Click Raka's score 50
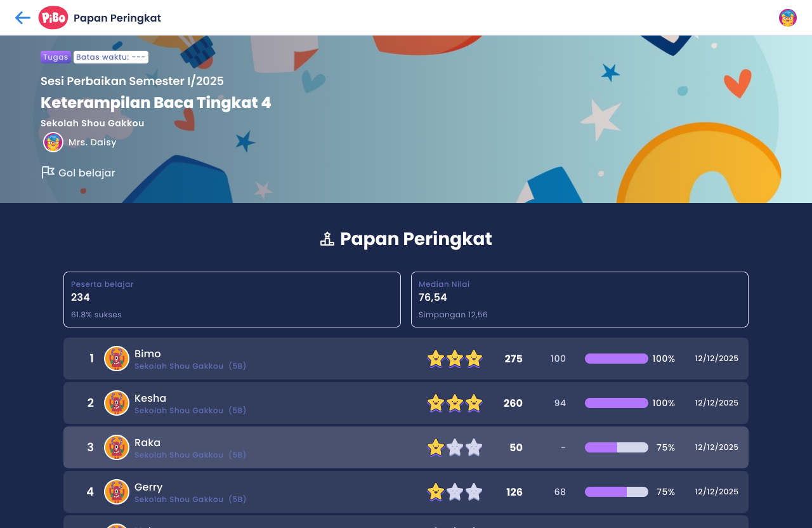Screen dimensions: 812x528 516,447
